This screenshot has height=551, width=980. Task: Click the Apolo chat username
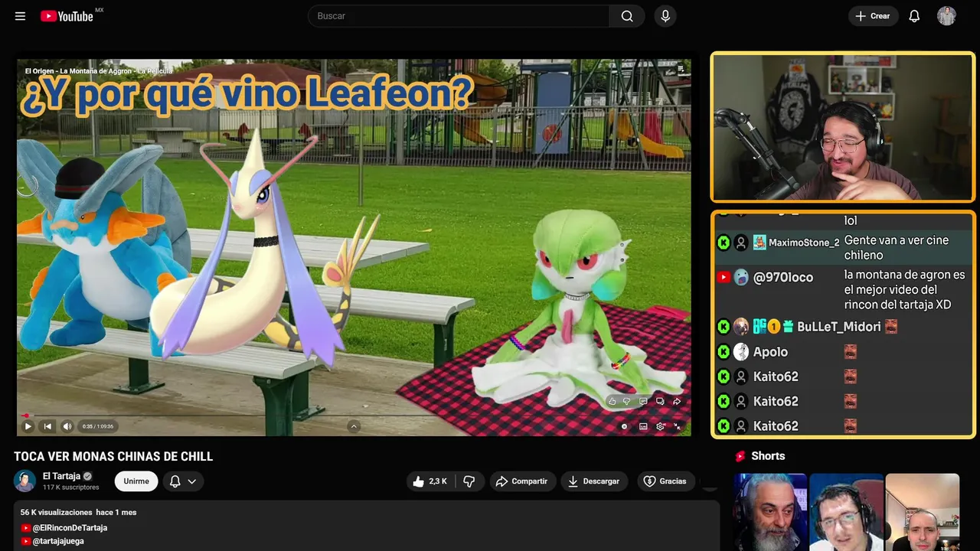coord(770,352)
